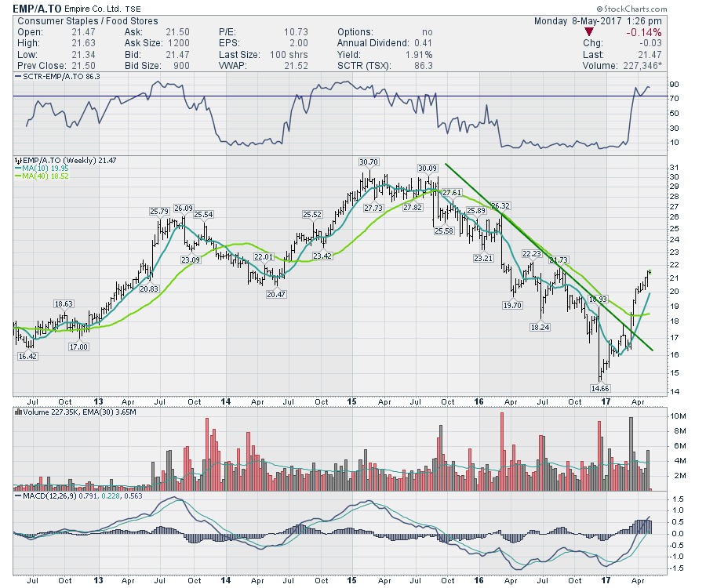706x588 pixels.
Task: Click the 20.47 low price label
Action: point(275,294)
